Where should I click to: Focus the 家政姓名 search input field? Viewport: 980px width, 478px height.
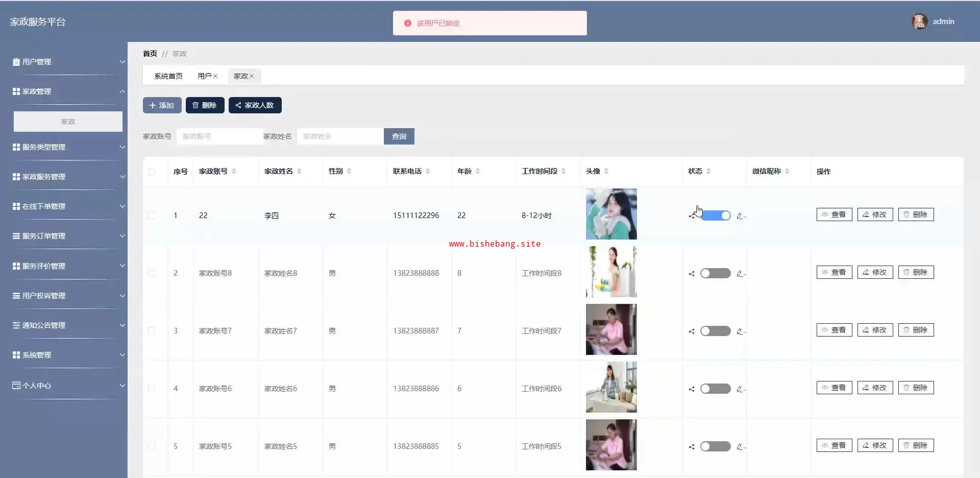click(x=340, y=136)
